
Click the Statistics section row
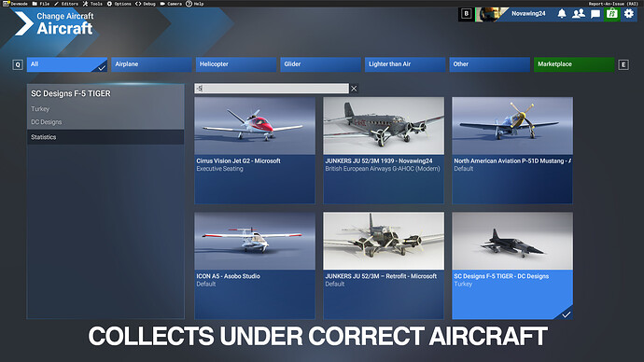(105, 137)
